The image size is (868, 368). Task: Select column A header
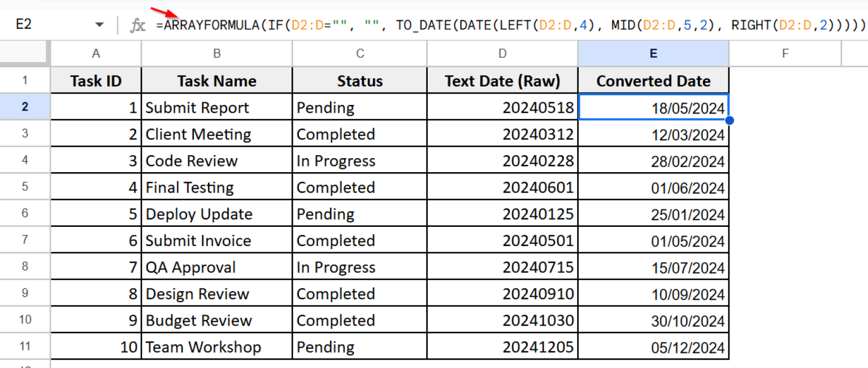(96, 52)
